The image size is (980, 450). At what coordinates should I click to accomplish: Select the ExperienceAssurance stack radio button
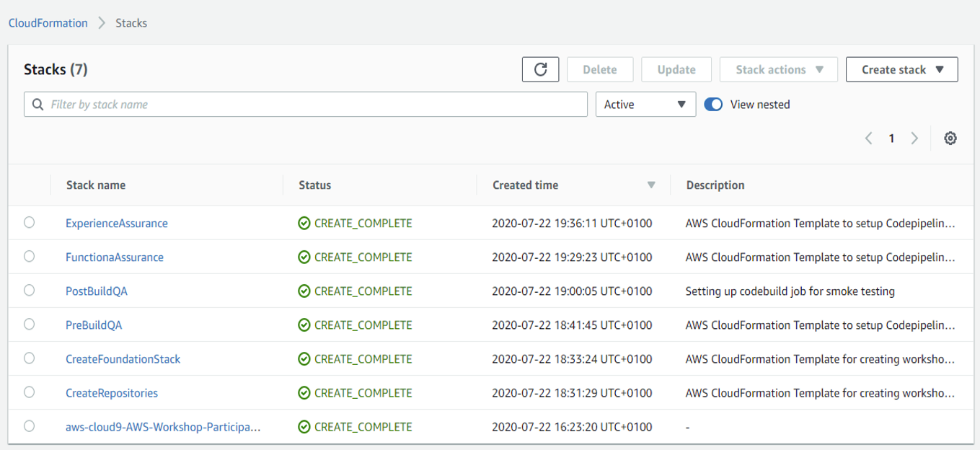pyautogui.click(x=29, y=223)
